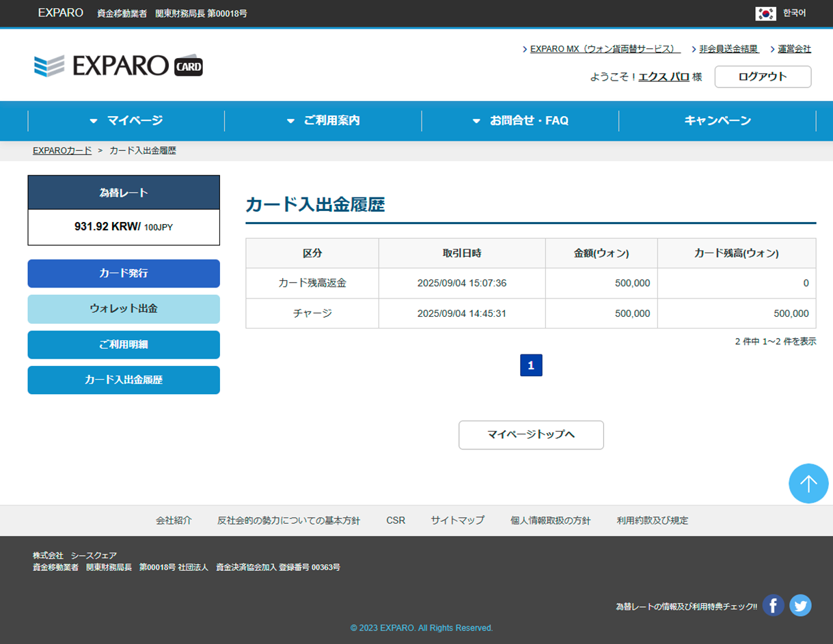833x644 pixels.
Task: Open the サイトマップ footer link
Action: click(x=457, y=520)
